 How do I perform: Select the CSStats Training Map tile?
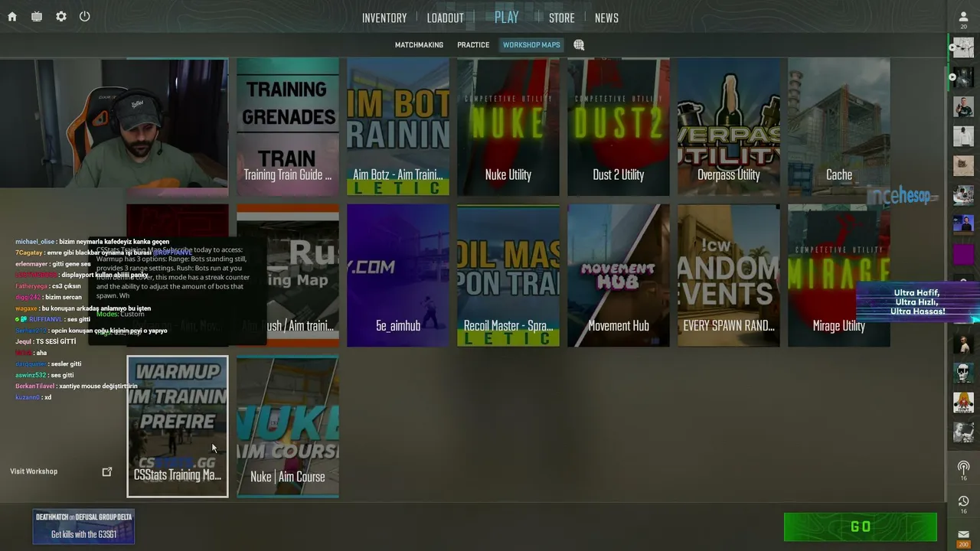click(x=178, y=426)
